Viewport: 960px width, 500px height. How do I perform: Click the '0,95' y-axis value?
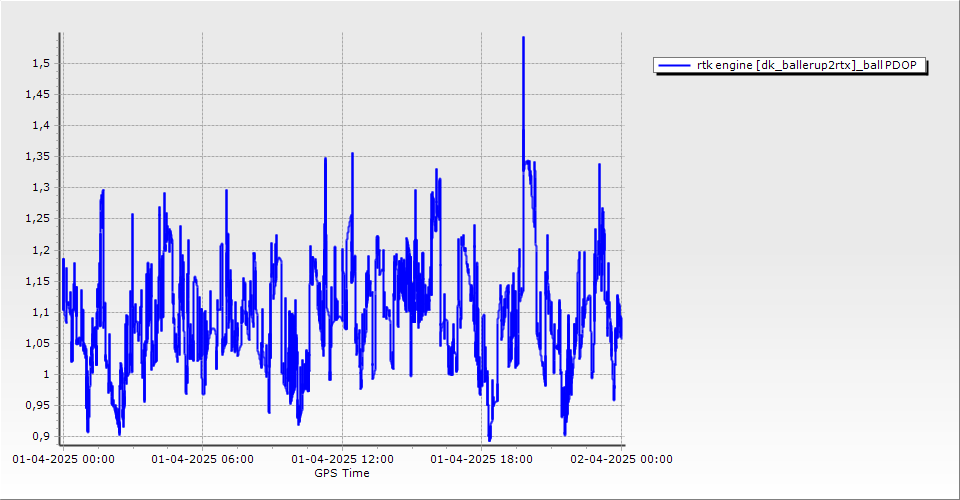click(x=38, y=405)
